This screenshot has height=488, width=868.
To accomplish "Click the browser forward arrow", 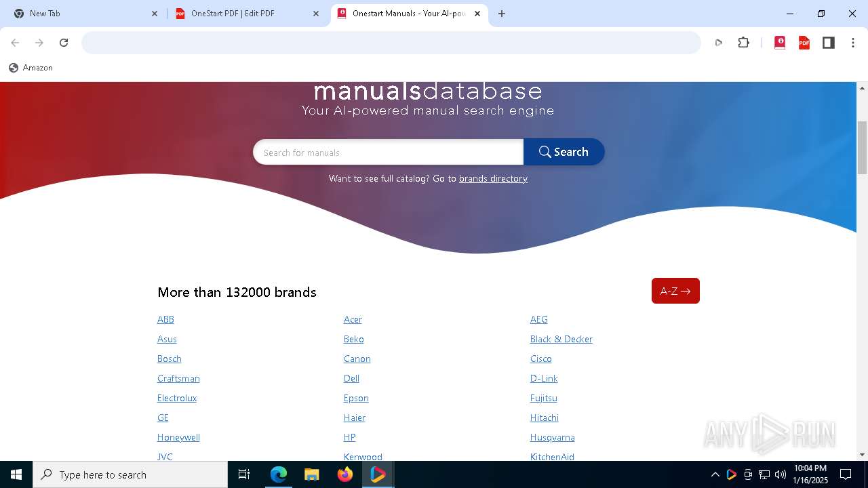I will 39,43.
